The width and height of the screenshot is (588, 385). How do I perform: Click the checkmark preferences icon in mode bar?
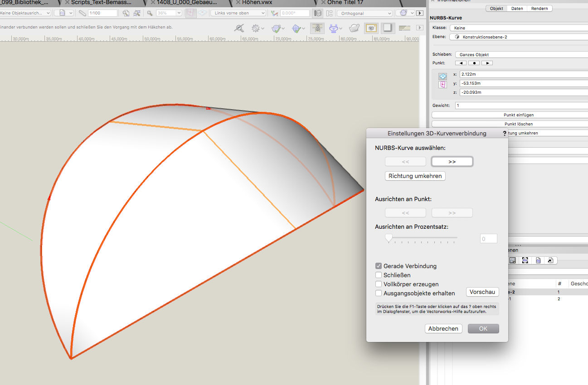pyautogui.click(x=276, y=28)
